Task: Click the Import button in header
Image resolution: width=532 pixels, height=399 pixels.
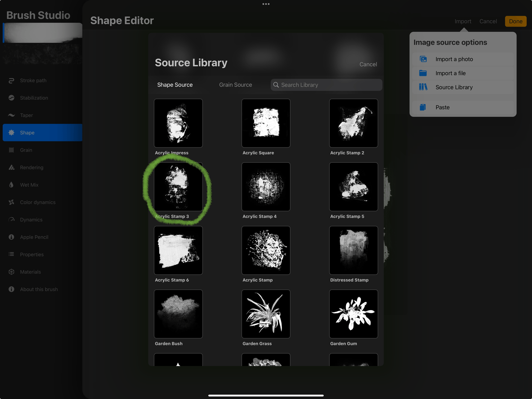Action: 463,21
